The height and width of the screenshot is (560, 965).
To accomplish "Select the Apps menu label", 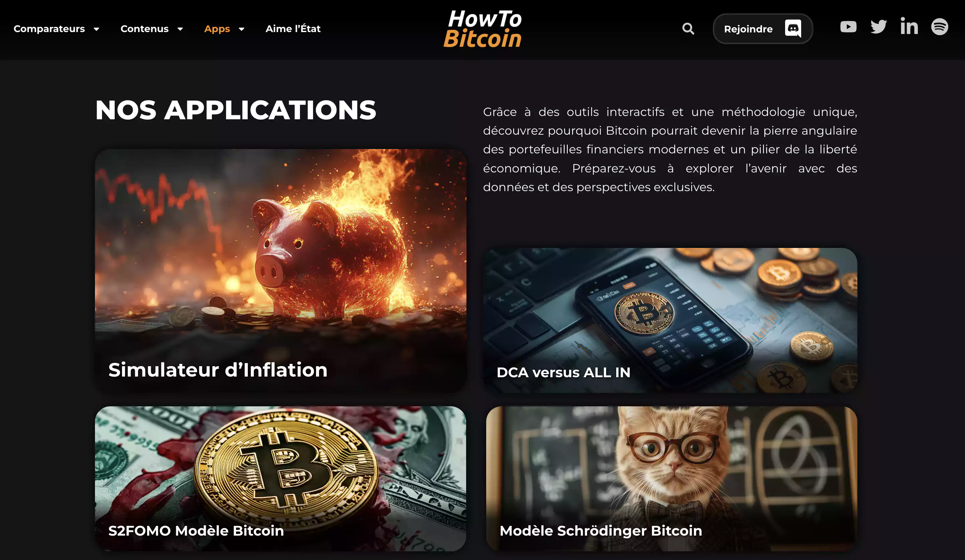I will (217, 29).
